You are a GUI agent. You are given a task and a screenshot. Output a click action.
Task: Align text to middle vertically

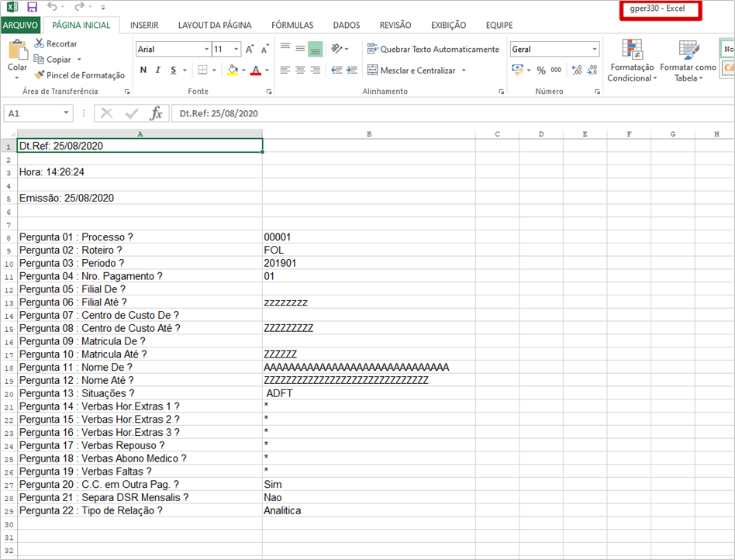pos(300,48)
